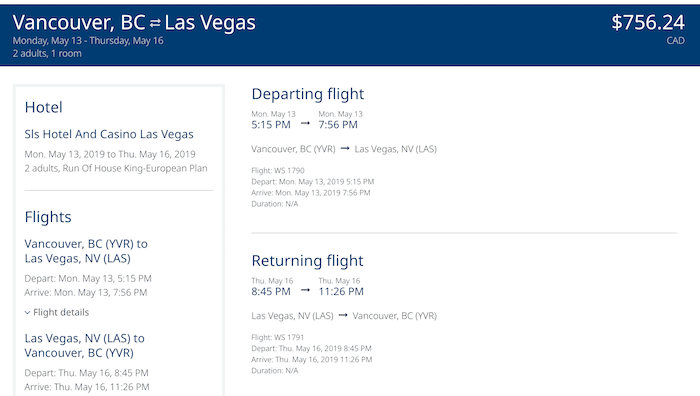Click the round-trip arrows icon in the header
The height and width of the screenshot is (396, 700).
[155, 24]
